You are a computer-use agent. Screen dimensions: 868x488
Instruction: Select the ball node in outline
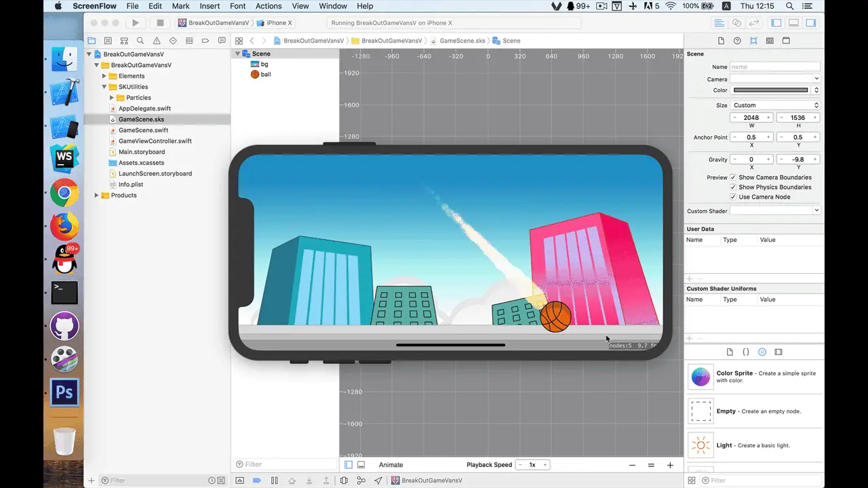point(266,75)
